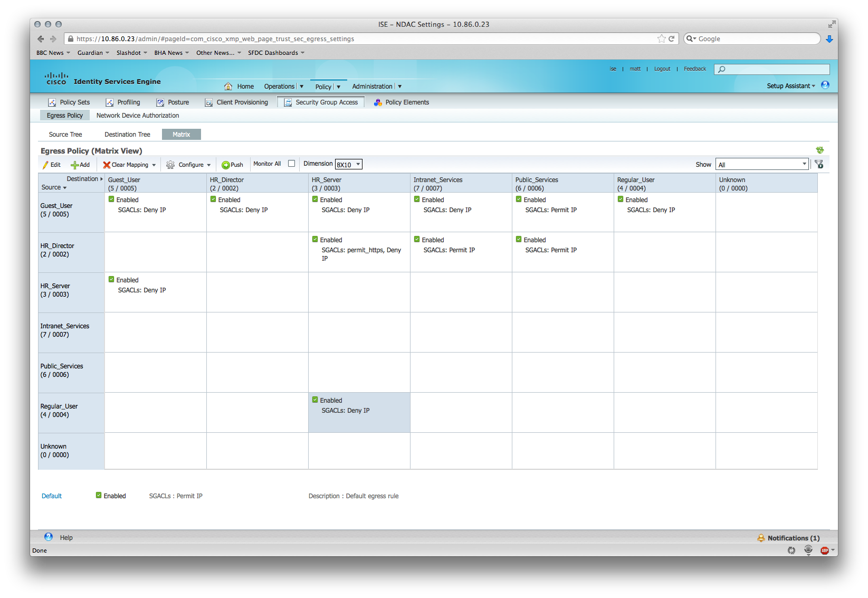868x598 pixels.
Task: Click the red X Clear Mapping icon
Action: click(x=108, y=164)
